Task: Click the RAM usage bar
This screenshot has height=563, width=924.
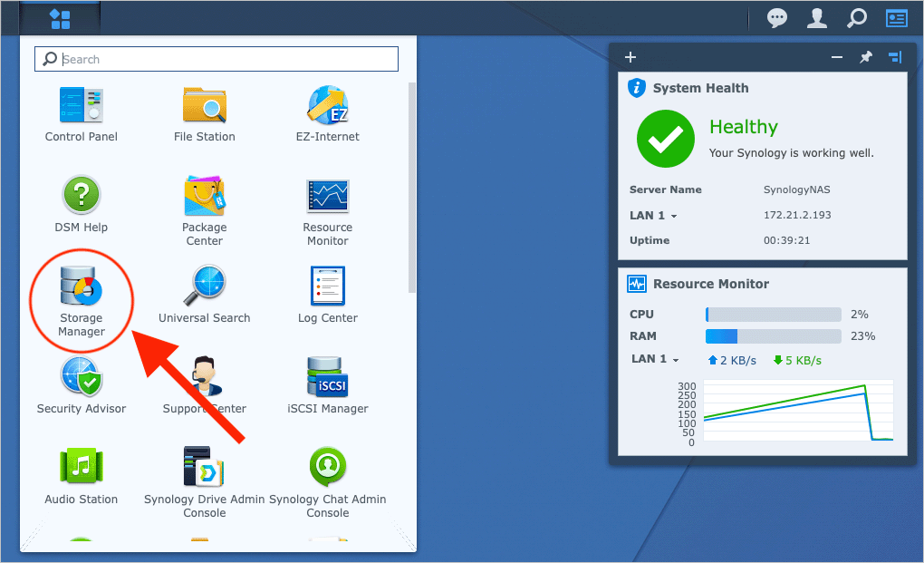Action: pos(773,336)
